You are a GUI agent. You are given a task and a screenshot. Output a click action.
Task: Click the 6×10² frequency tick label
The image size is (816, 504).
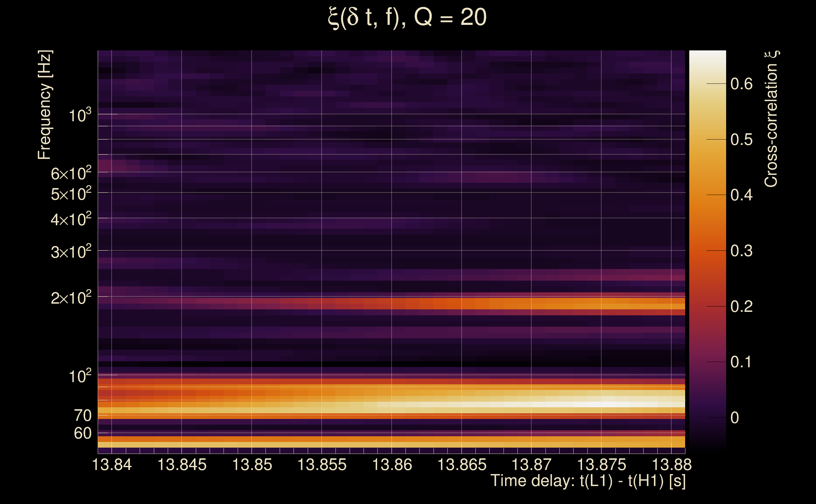pyautogui.click(x=71, y=174)
